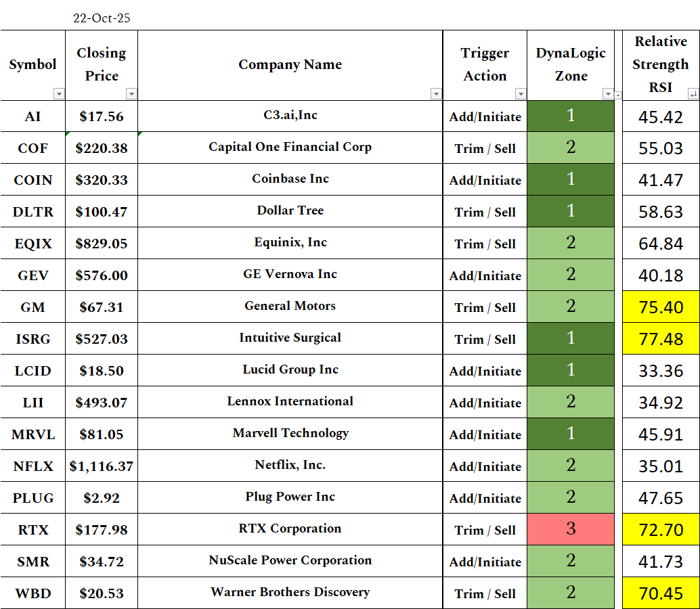Open the Trigger Action filter dropdown
The height and width of the screenshot is (609, 700).
pos(521,93)
